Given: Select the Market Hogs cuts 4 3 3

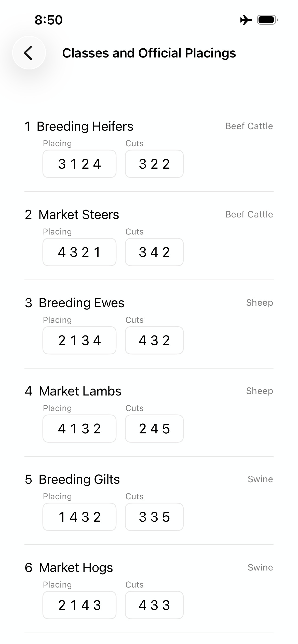Looking at the screenshot, I should point(154,605).
